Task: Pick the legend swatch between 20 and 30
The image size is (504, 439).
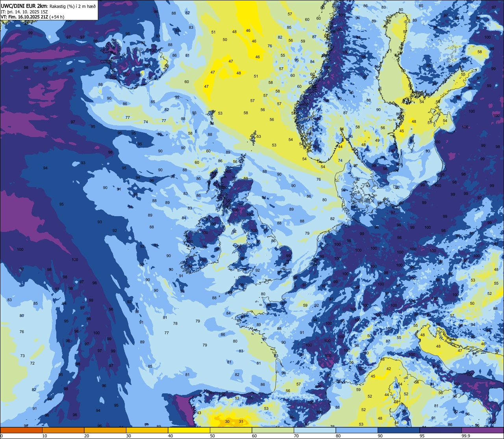Action: point(105,430)
